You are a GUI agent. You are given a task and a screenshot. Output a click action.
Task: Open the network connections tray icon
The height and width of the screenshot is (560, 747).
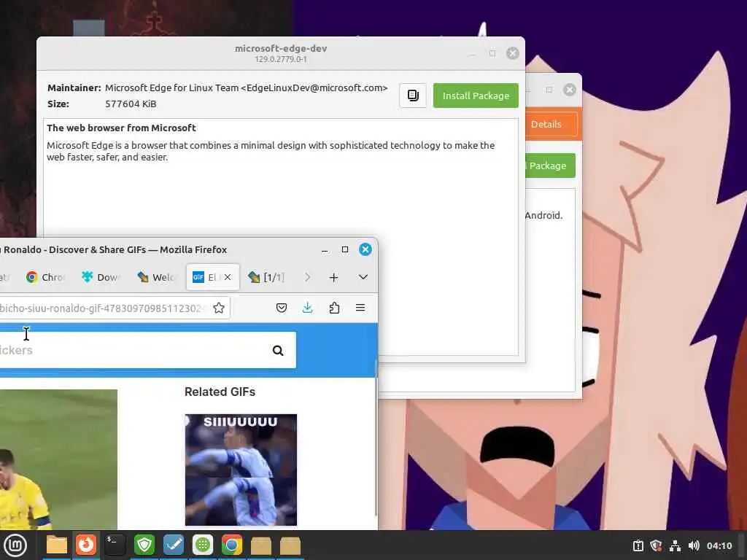tap(675, 545)
